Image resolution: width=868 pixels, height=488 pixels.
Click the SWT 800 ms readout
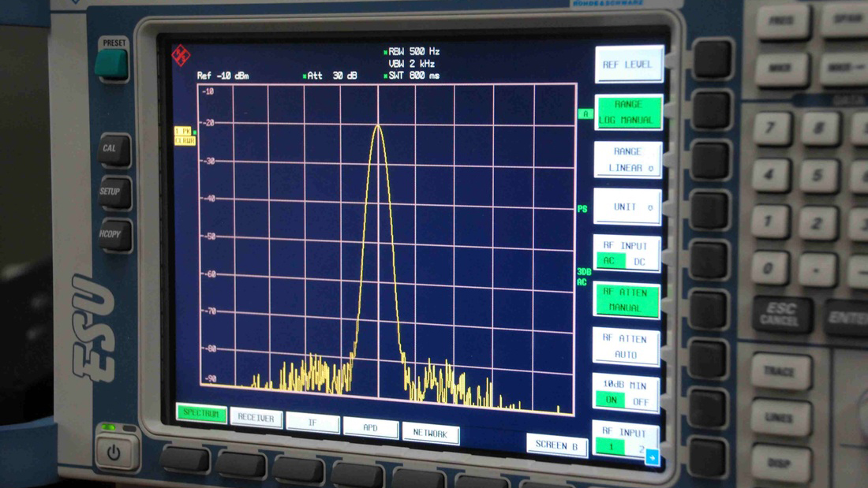pyautogui.click(x=413, y=76)
